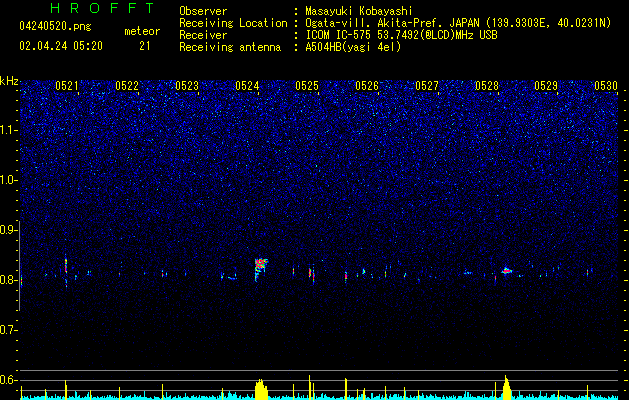Click the 0.6 kHz axis label

[9, 380]
